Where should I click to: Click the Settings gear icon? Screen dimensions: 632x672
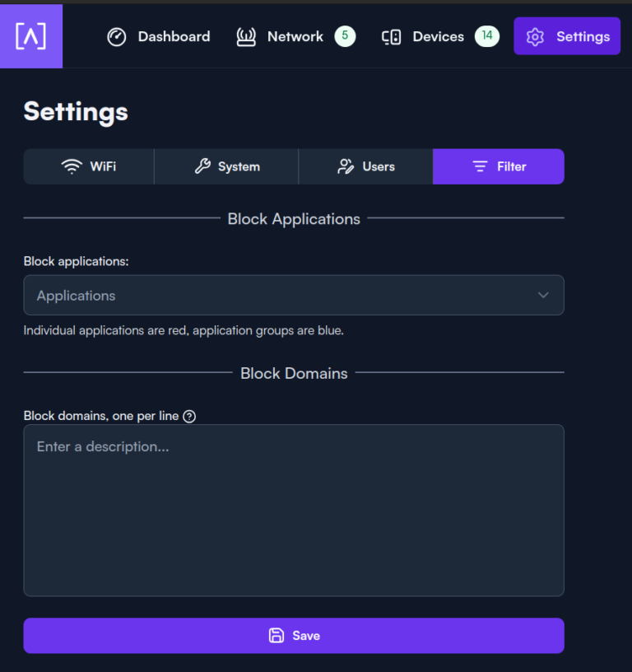click(536, 37)
